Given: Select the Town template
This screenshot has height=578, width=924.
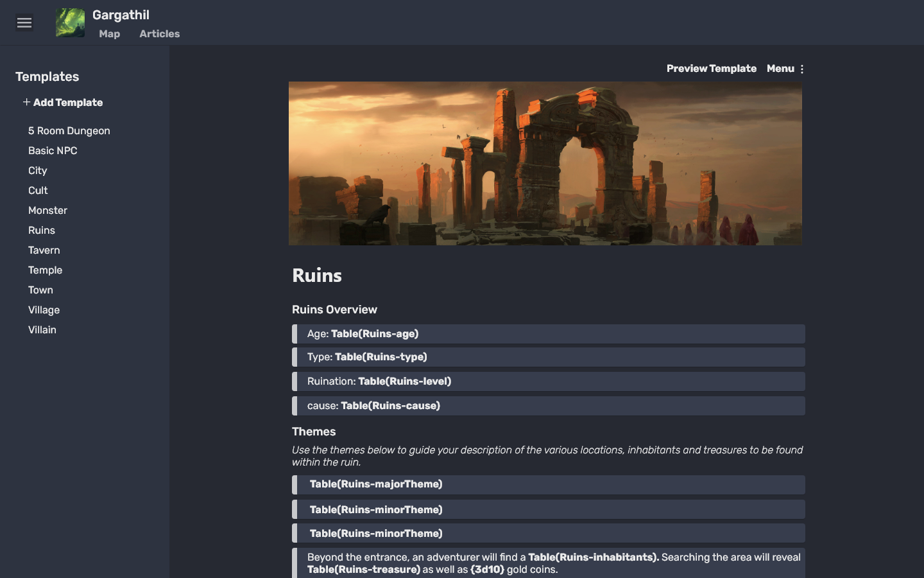Looking at the screenshot, I should coord(40,290).
